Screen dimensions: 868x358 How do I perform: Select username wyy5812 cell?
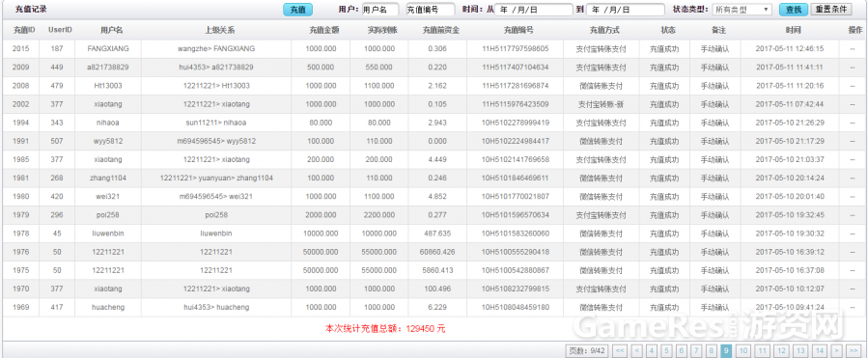[x=108, y=141]
